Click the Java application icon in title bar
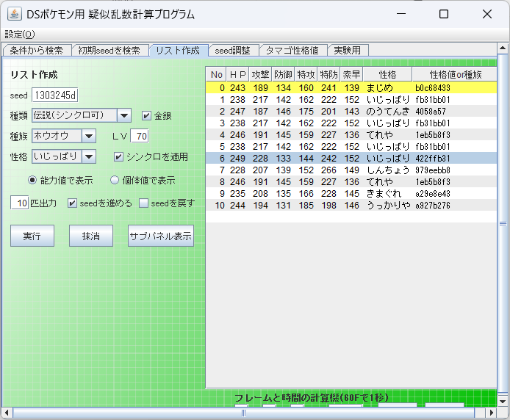Screen dimensions: 510x420 (x=14, y=14)
